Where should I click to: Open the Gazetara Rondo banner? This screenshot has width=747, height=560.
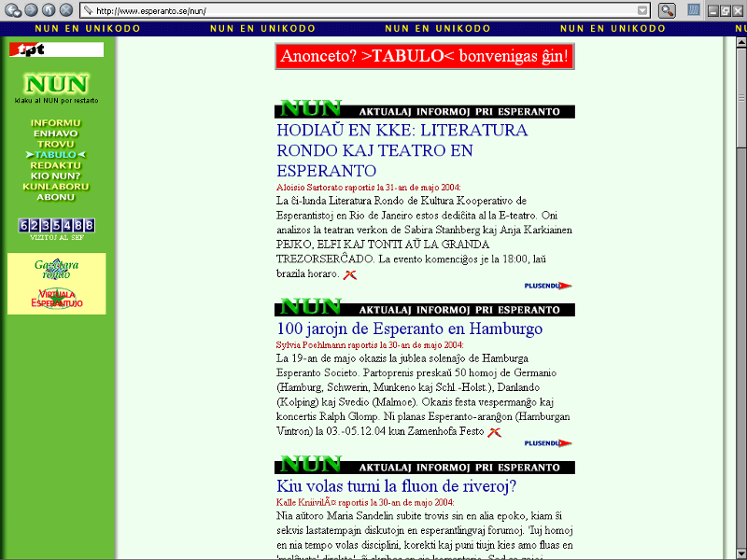(56, 269)
